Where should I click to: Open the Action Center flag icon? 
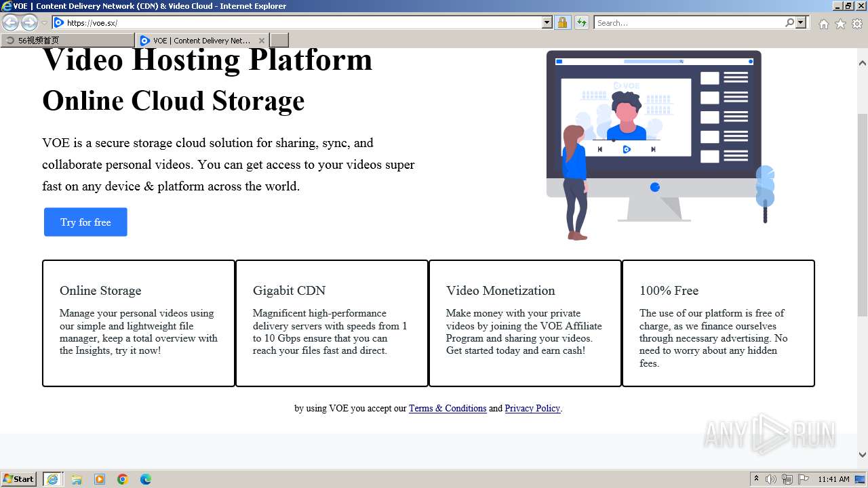(x=804, y=479)
